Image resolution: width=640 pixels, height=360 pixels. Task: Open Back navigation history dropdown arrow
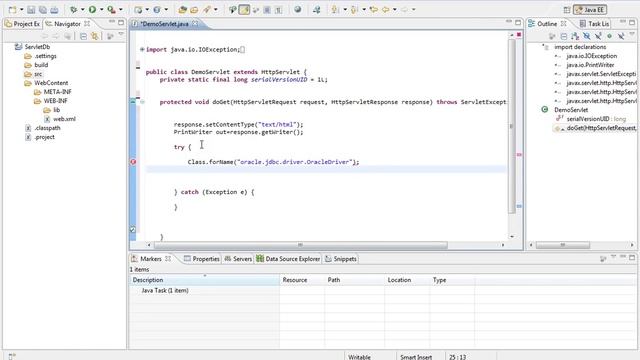pyautogui.click(x=394, y=9)
